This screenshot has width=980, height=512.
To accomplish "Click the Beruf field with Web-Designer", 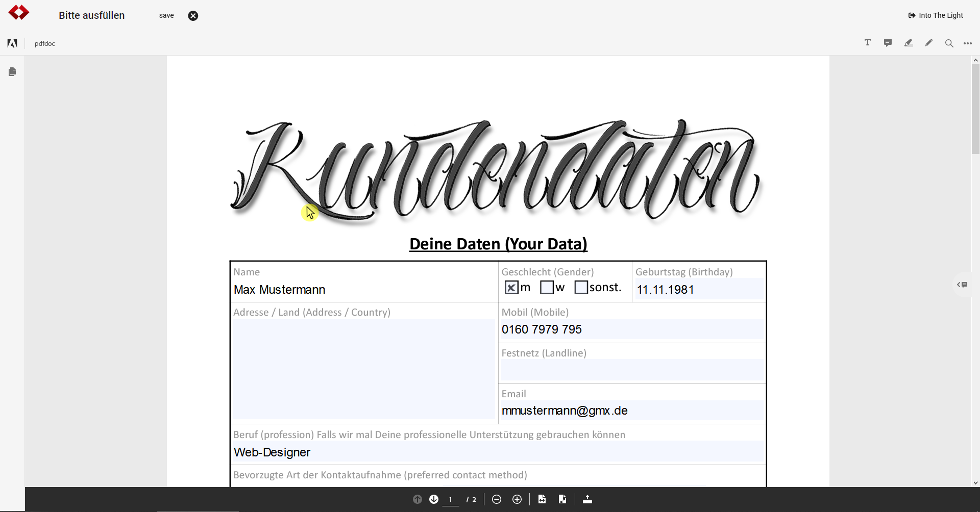I will 498,452.
